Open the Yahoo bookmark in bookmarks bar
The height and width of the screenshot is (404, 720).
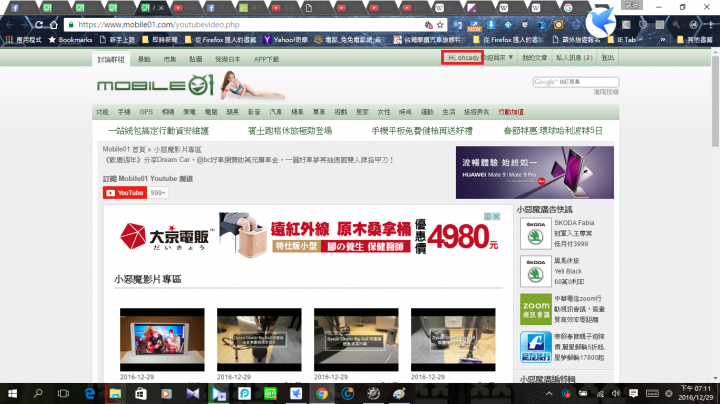(285, 40)
